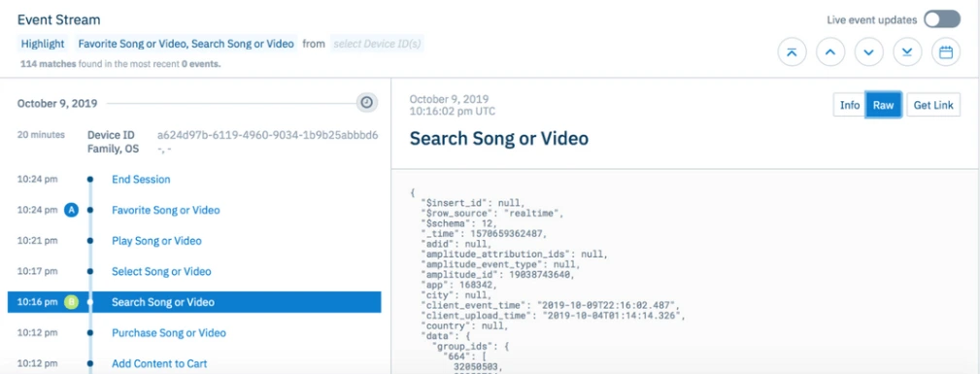Open the Select Song or Video event
980x374 pixels.
click(x=161, y=271)
